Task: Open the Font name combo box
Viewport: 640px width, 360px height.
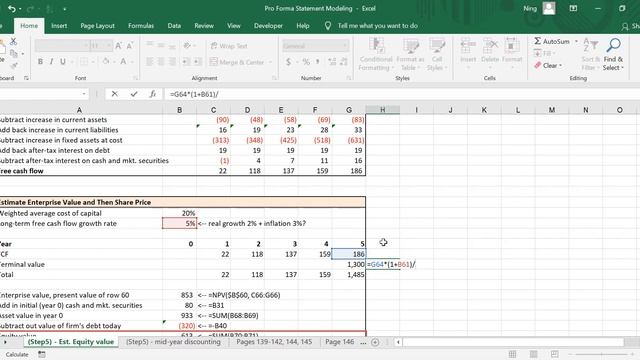Action: (62, 46)
